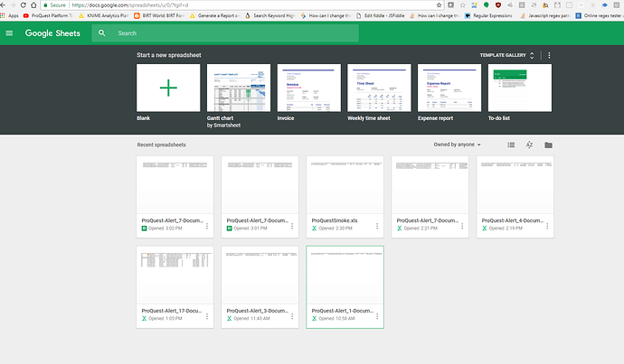624x364 pixels.
Task: Open ProQuest-Alert_1 file opened 10:58 AM
Action: 345,287
